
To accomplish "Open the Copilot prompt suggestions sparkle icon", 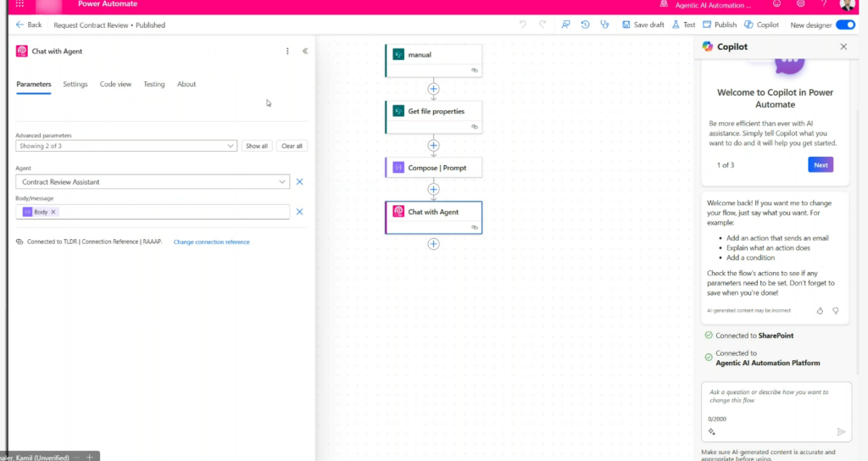I will 712,431.
